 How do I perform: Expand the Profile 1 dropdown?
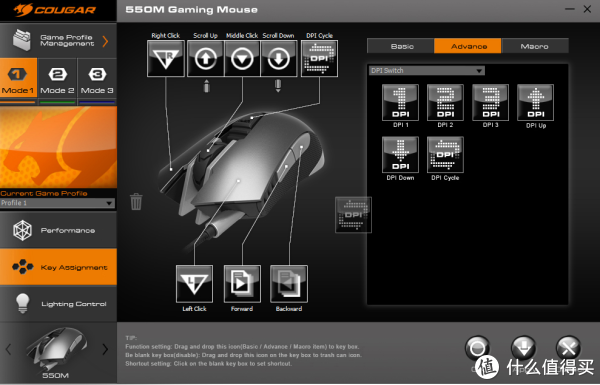[x=57, y=203]
